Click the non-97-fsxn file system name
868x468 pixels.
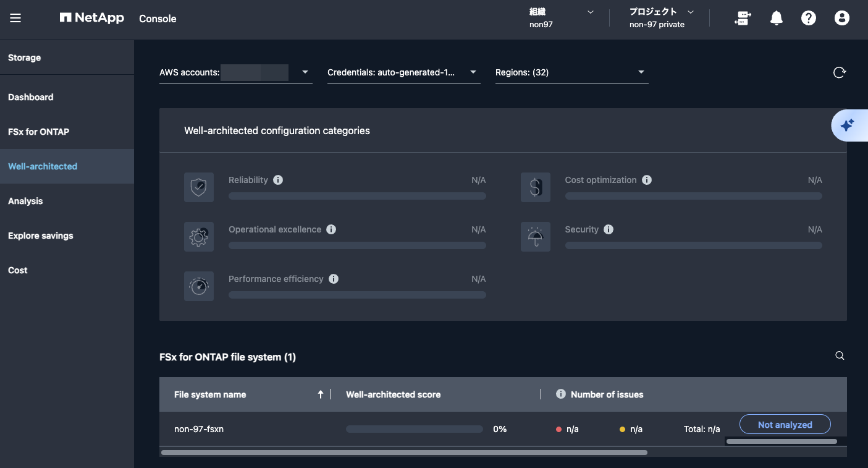click(x=199, y=429)
